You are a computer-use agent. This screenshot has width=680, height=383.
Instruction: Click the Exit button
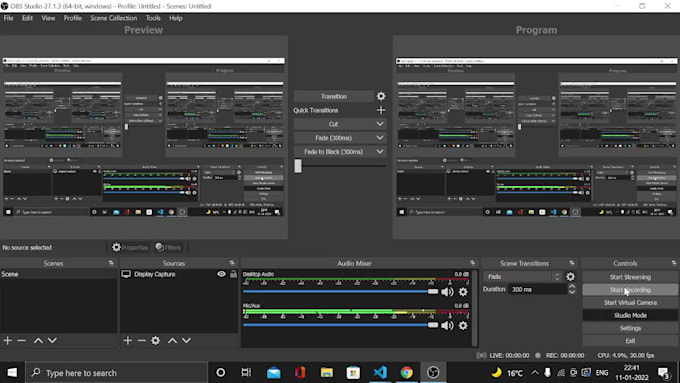point(630,341)
